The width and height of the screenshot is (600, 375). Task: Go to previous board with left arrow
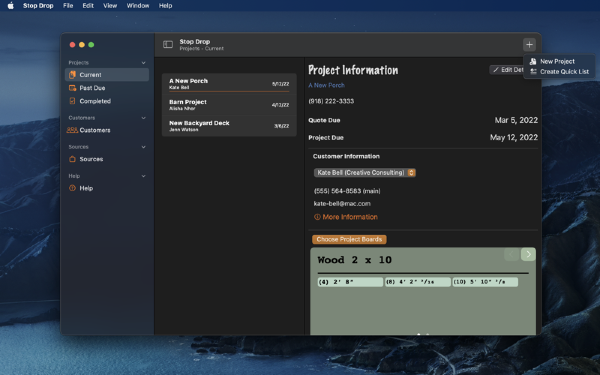(x=512, y=254)
